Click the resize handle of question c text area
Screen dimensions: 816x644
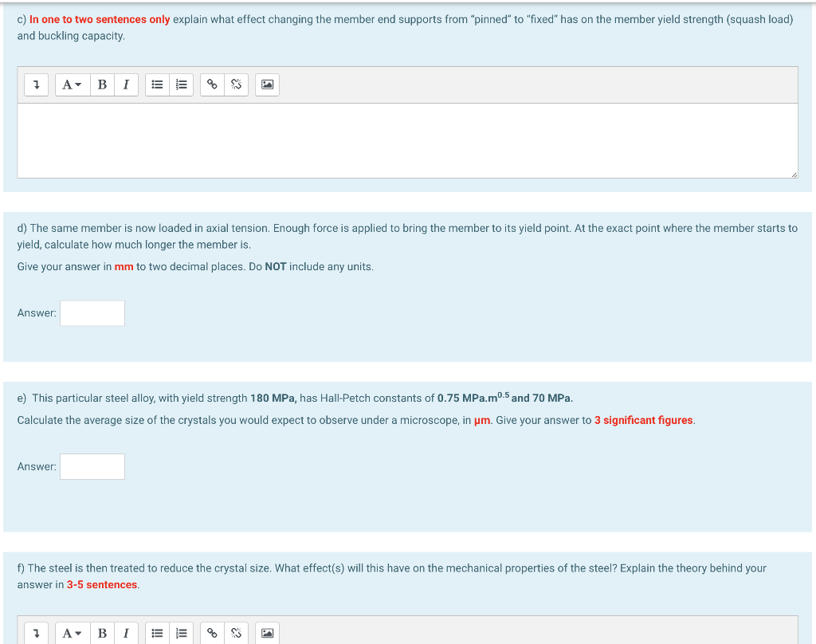click(794, 175)
